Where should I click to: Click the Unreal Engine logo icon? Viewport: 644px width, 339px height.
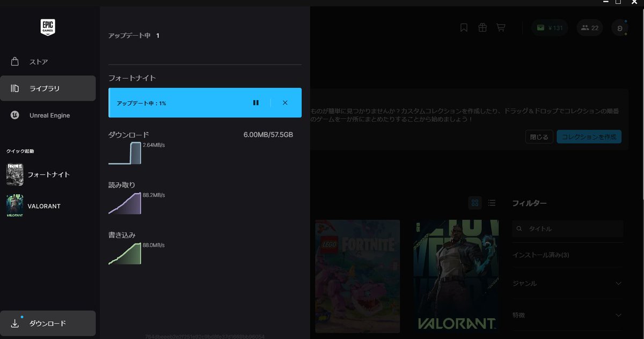pos(15,116)
